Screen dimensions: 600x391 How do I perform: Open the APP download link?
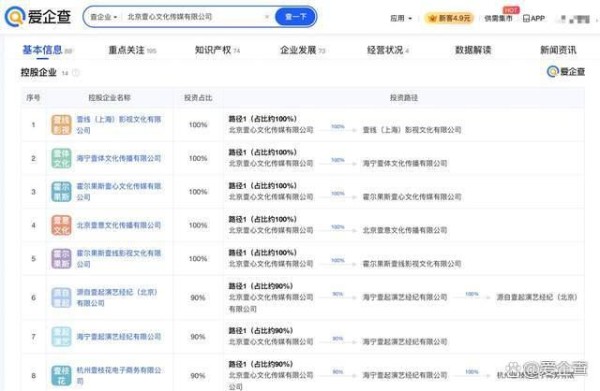[x=534, y=18]
